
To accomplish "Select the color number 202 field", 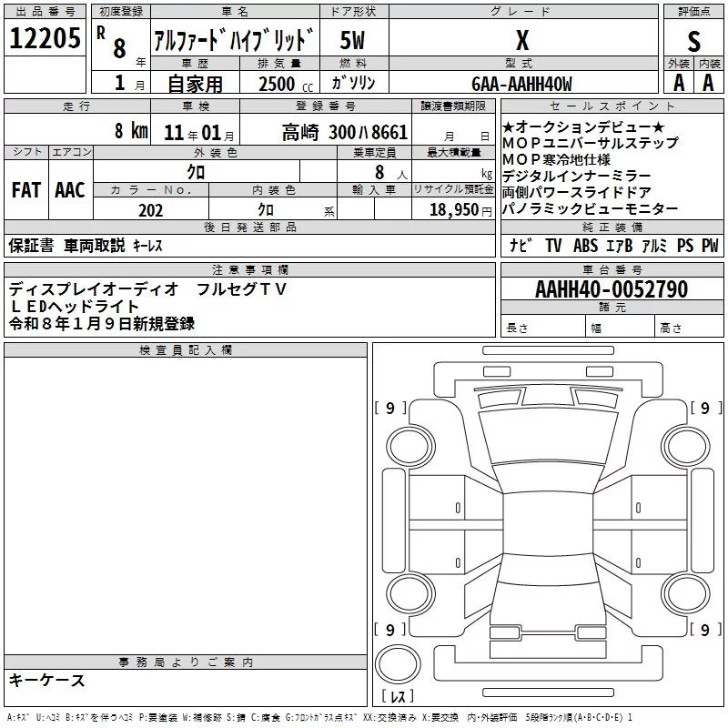I will point(150,210).
